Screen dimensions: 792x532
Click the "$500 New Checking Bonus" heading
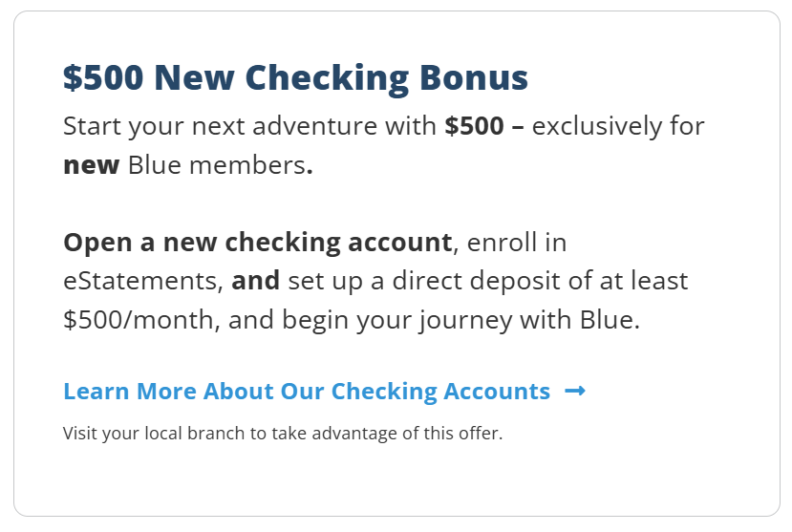(295, 78)
